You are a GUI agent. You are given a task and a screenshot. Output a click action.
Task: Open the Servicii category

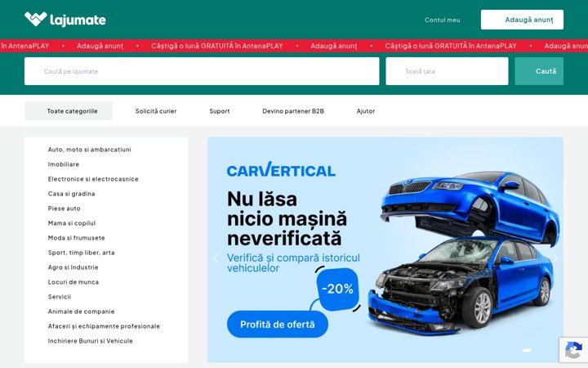click(60, 297)
